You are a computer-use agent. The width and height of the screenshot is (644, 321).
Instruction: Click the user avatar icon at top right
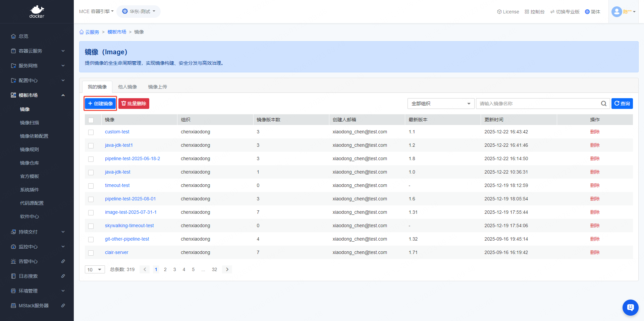click(x=616, y=12)
